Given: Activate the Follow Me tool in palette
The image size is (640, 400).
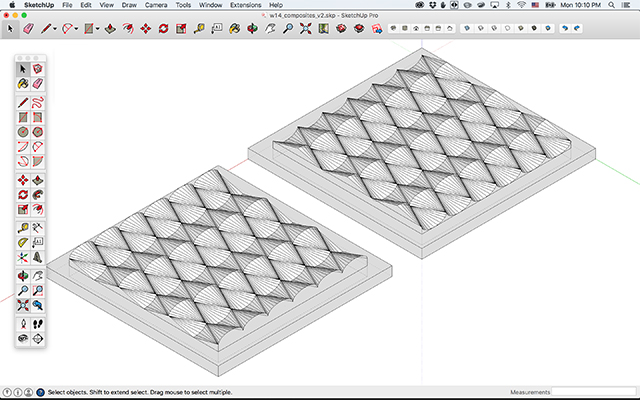Looking at the screenshot, I should coord(38,195).
